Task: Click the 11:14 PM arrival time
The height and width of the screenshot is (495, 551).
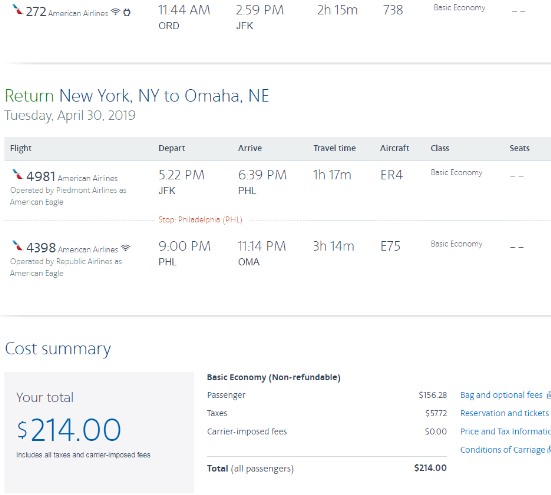Action: coord(262,246)
